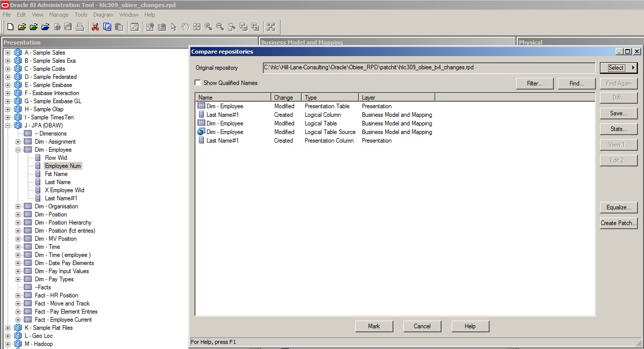Click the Save... button in Compare dialog
644x349 pixels.
pos(619,114)
